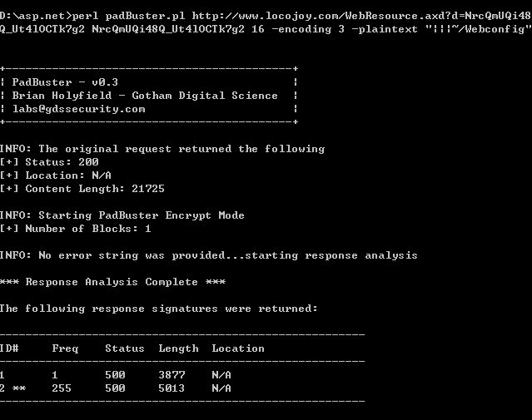Click '*** Response Analysis Complete ***' line
This screenshot has height=420, width=532.
112,282
